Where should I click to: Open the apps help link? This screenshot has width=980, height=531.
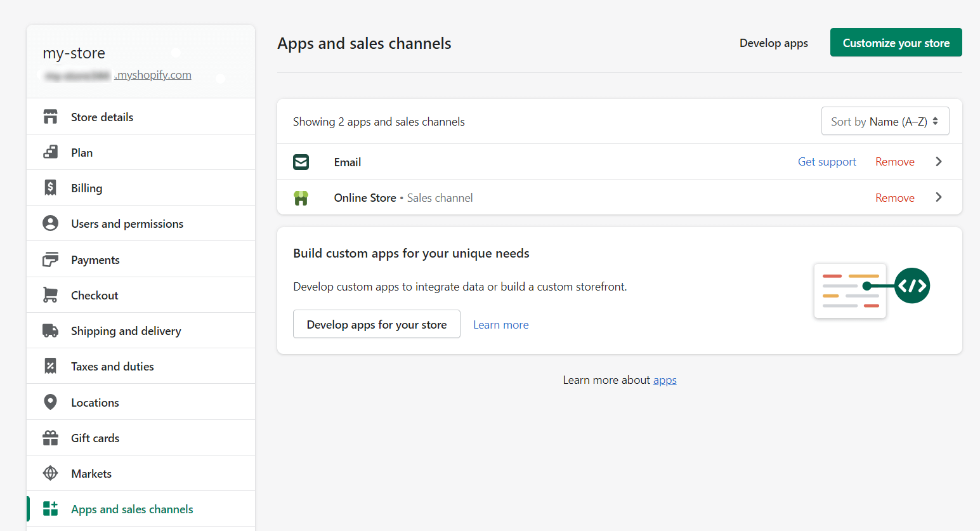point(665,380)
